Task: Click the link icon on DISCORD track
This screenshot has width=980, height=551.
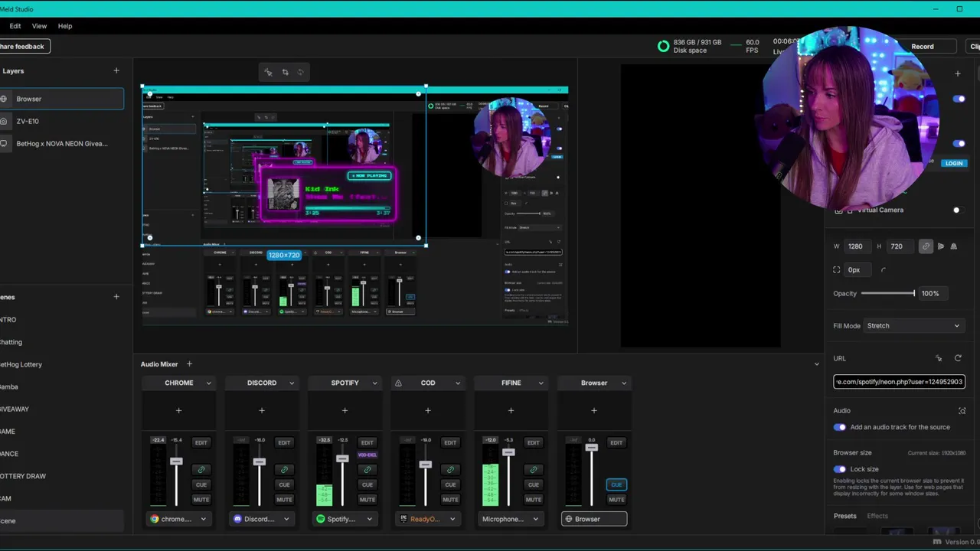Action: point(284,469)
